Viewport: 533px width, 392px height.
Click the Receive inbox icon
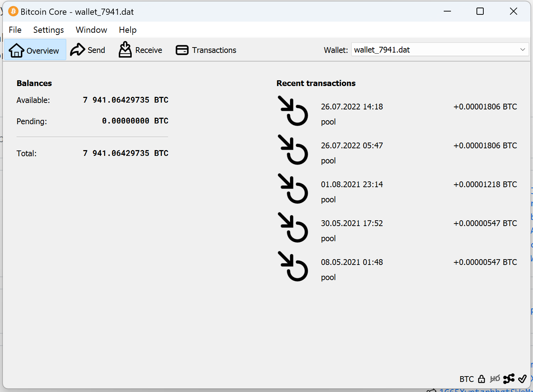[x=125, y=50]
